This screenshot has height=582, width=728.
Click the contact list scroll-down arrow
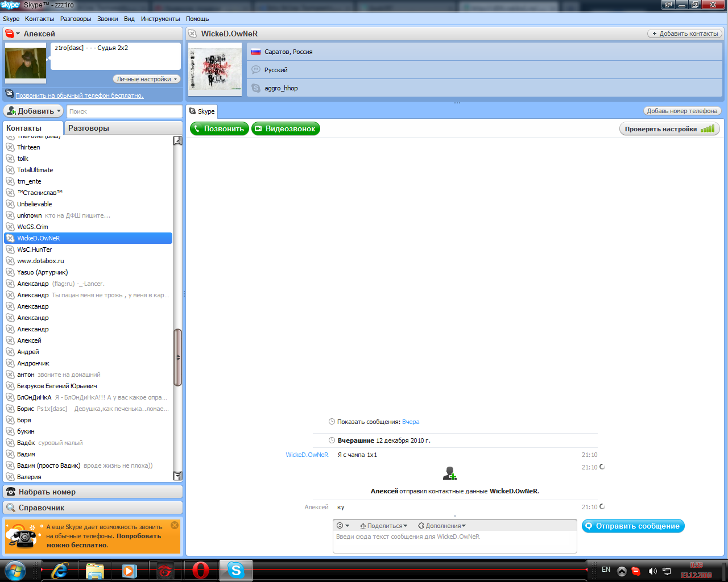coord(177,476)
